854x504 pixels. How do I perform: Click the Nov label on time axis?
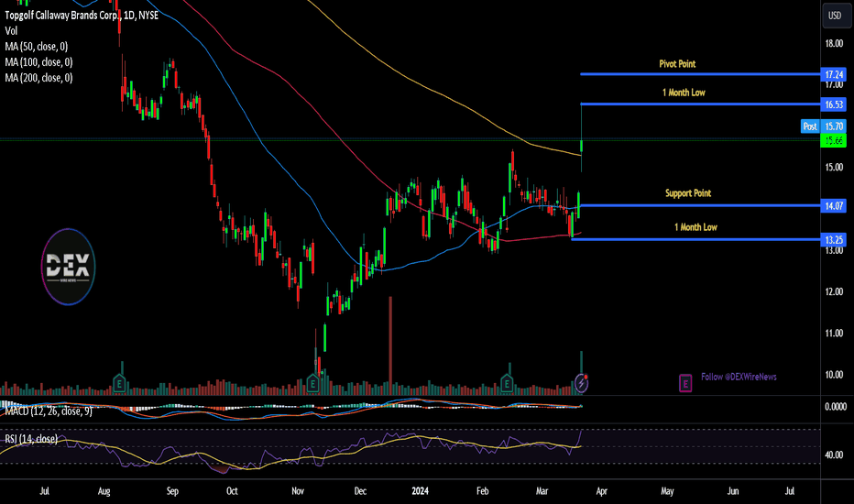pyautogui.click(x=298, y=491)
